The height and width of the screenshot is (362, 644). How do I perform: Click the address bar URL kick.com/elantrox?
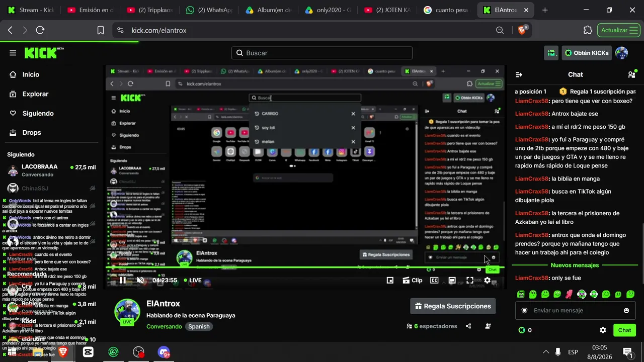click(159, 30)
